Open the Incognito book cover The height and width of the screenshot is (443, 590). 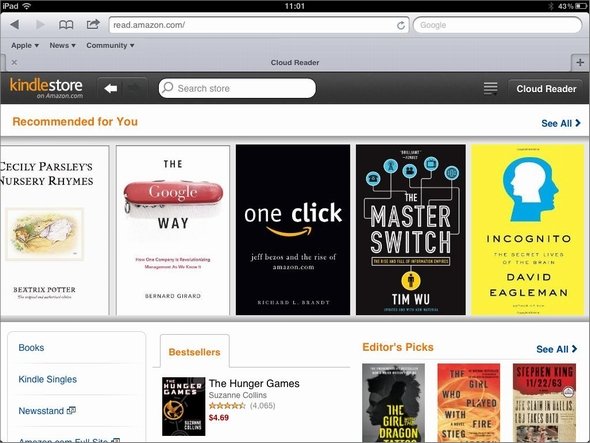pos(528,230)
